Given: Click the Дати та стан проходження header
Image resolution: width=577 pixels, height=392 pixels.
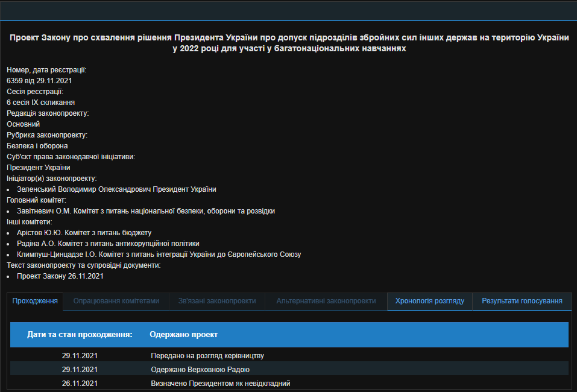Looking at the screenshot, I should 80,334.
